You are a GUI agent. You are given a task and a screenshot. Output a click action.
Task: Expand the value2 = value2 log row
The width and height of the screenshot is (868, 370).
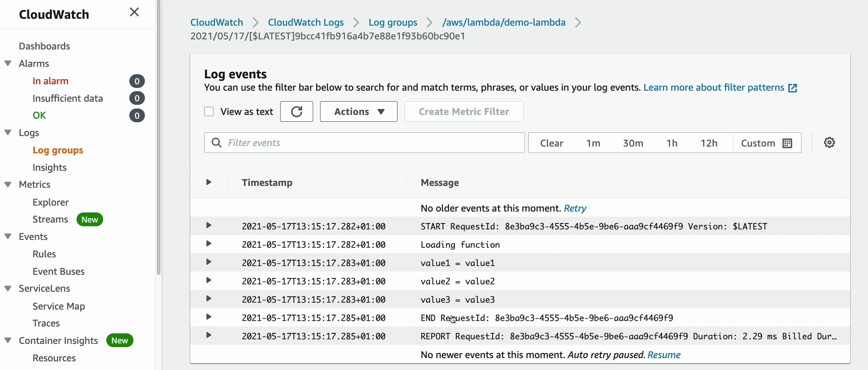pos(209,280)
